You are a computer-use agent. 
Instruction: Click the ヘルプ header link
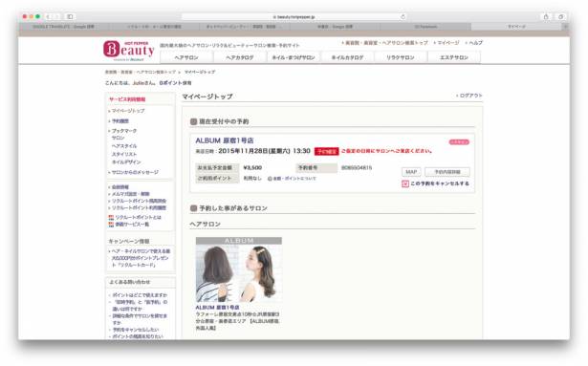point(475,43)
